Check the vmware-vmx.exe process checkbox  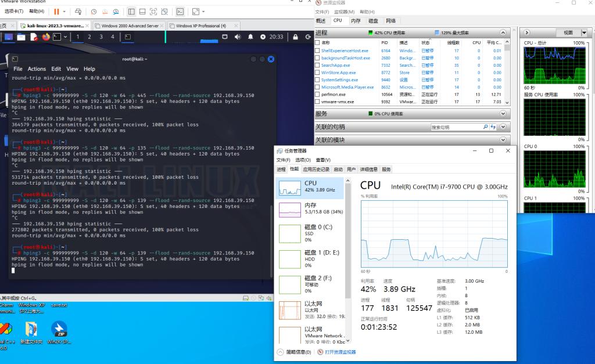click(x=317, y=102)
